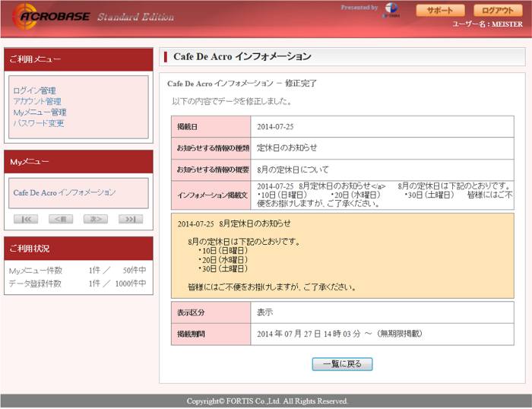
Task: Open パスワード変更 menu link
Action: (x=38, y=123)
